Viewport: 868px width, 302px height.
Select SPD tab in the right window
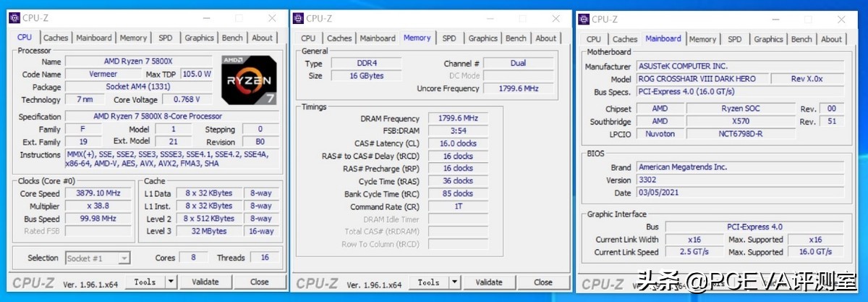point(735,39)
